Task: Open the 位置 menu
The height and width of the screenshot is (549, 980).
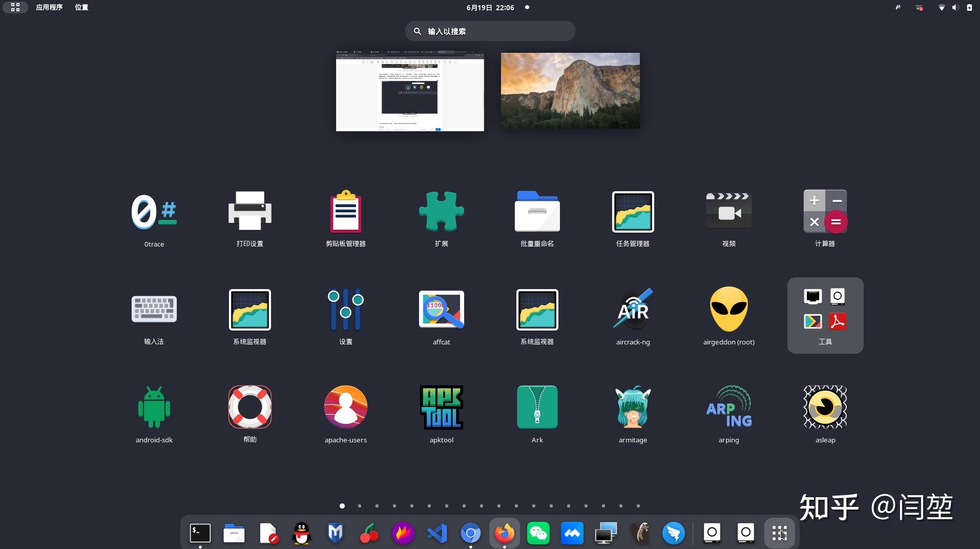Action: tap(80, 7)
